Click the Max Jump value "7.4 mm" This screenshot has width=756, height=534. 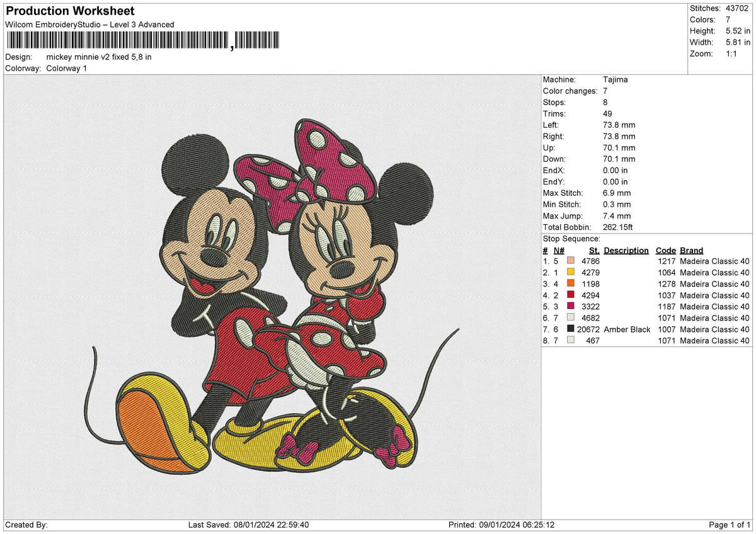(617, 215)
